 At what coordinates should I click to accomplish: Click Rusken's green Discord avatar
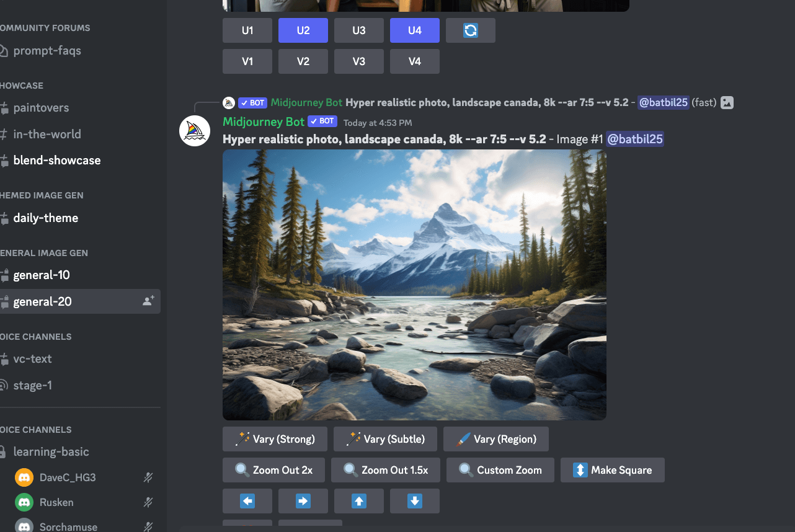(x=24, y=502)
